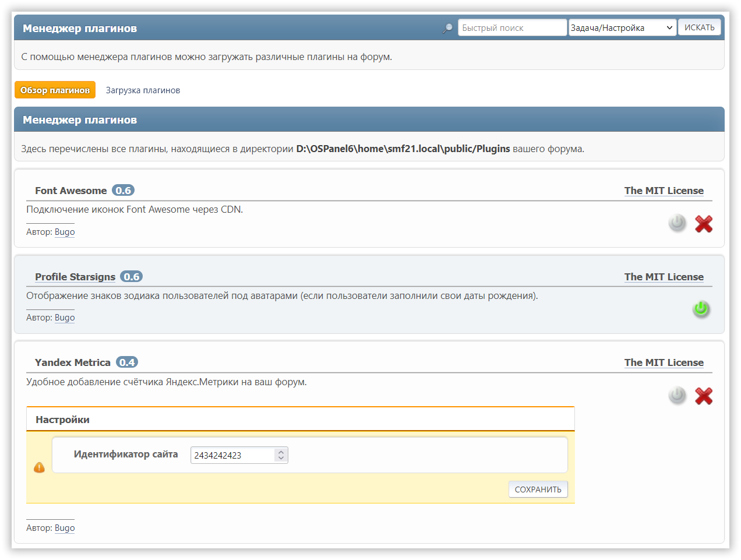Switch to the Обзор плагинов tab
The height and width of the screenshot is (560, 741).
pyautogui.click(x=55, y=90)
